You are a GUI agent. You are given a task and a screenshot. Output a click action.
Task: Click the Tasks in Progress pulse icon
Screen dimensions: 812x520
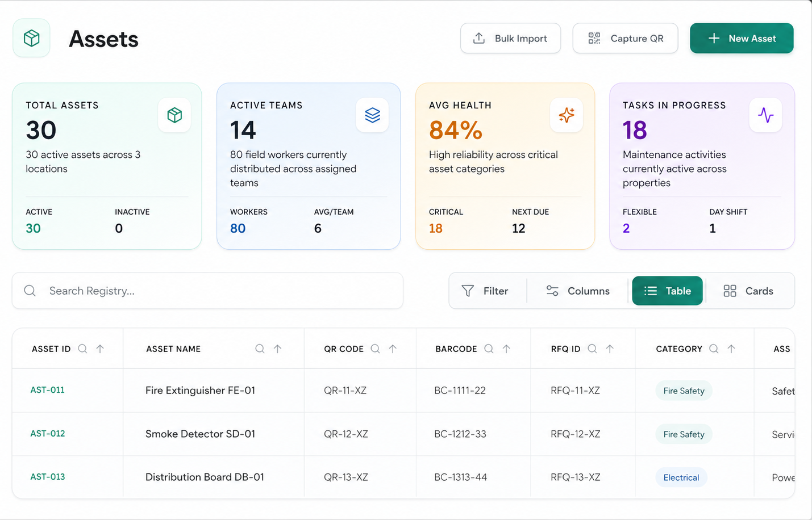click(x=765, y=115)
